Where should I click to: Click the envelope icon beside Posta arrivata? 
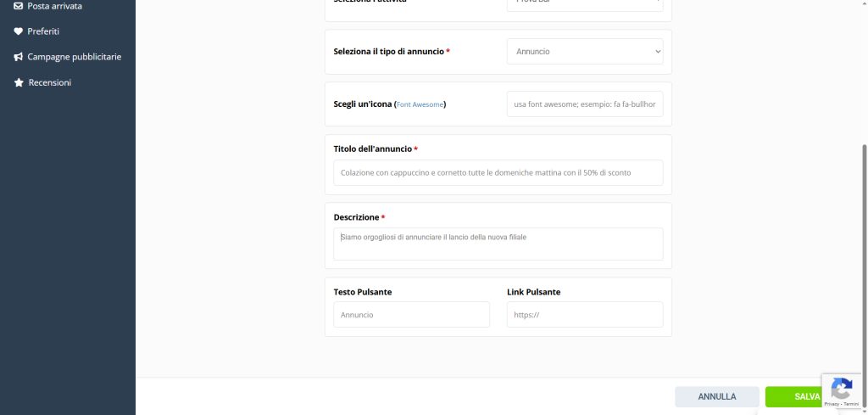click(19, 6)
